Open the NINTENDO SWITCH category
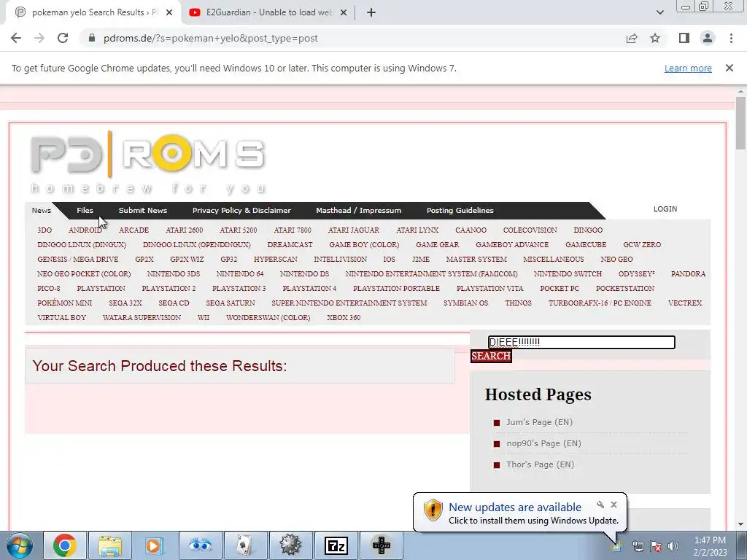Image resolution: width=747 pixels, height=560 pixels. [568, 274]
